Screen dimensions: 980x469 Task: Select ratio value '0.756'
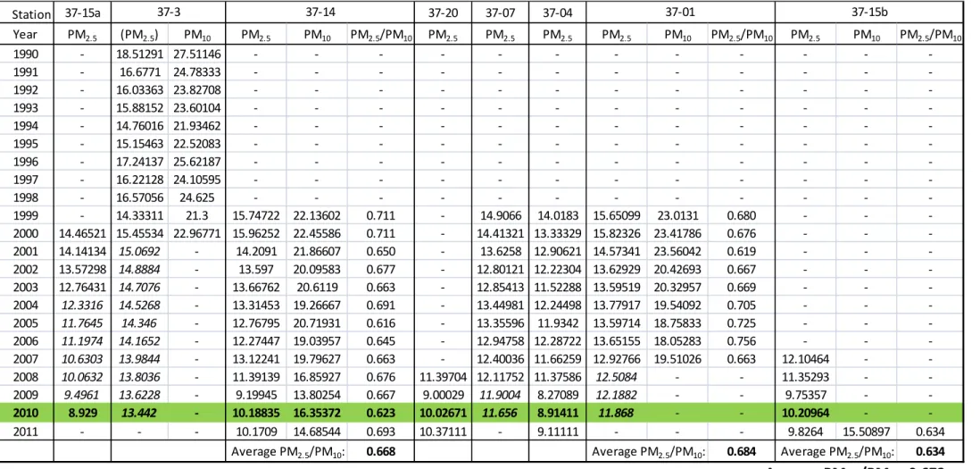pos(742,341)
